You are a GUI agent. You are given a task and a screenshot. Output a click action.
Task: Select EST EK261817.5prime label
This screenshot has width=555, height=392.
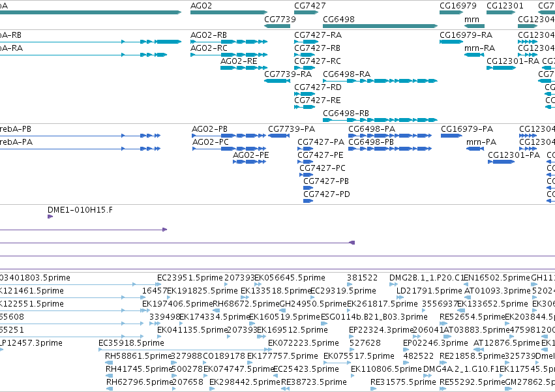tap(382, 304)
